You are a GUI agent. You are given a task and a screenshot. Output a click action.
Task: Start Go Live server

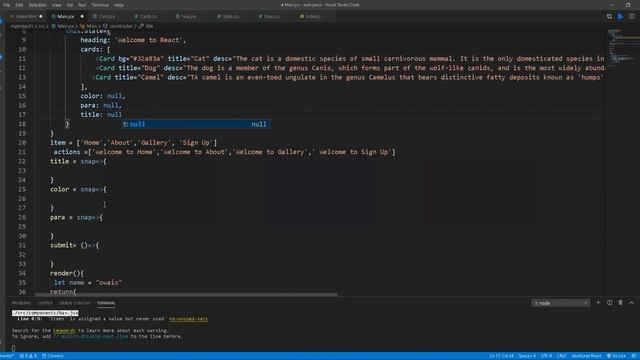(616, 356)
